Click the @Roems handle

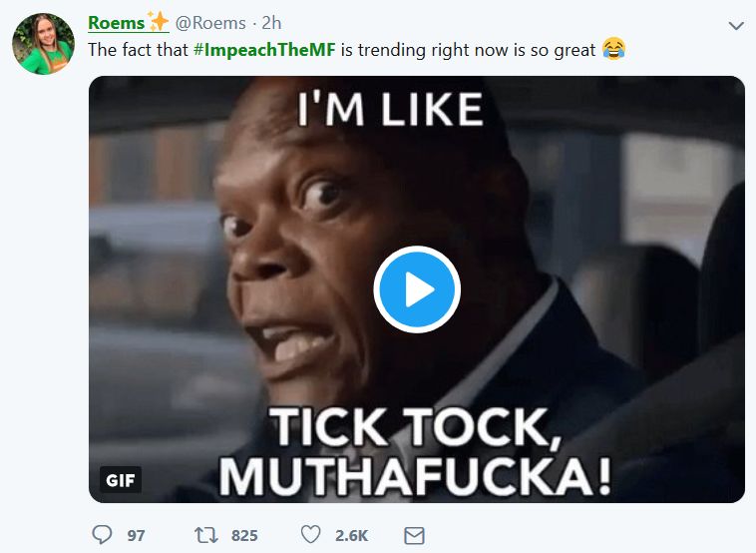210,23
